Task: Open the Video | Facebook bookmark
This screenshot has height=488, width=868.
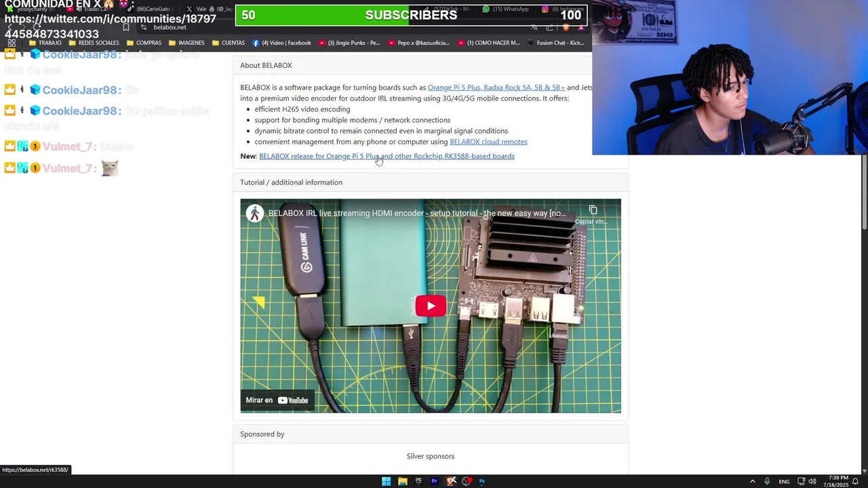Action: (281, 43)
